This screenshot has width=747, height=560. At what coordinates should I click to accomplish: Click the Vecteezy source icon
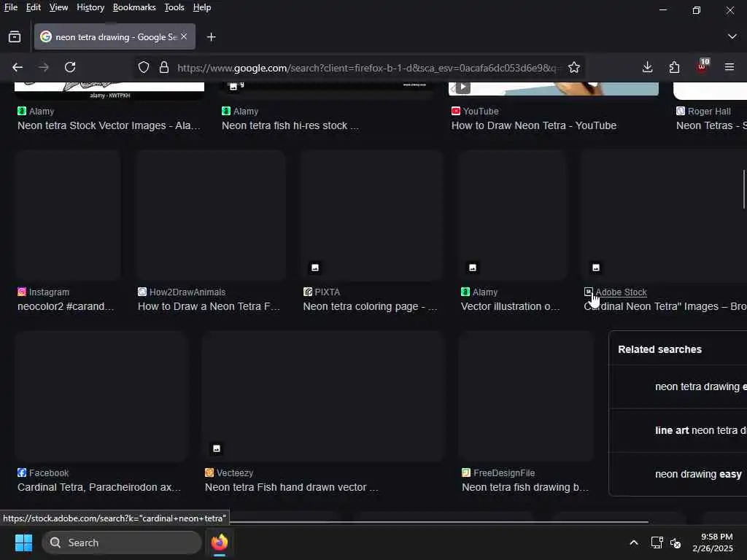click(209, 472)
